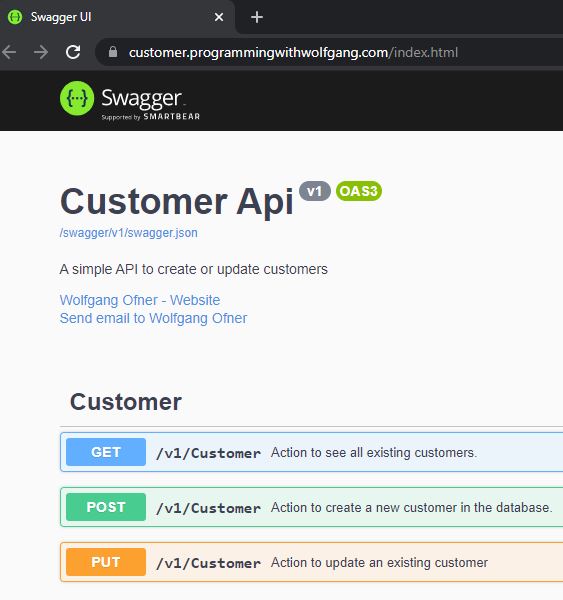Expand the GET /v1/Customer operation
The image size is (563, 600).
click(311, 452)
